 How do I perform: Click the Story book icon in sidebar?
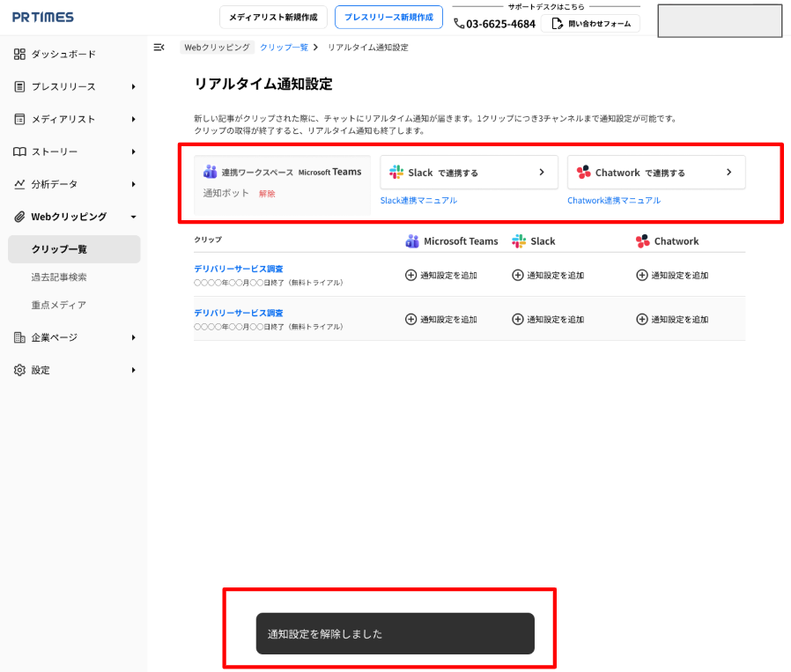[19, 151]
